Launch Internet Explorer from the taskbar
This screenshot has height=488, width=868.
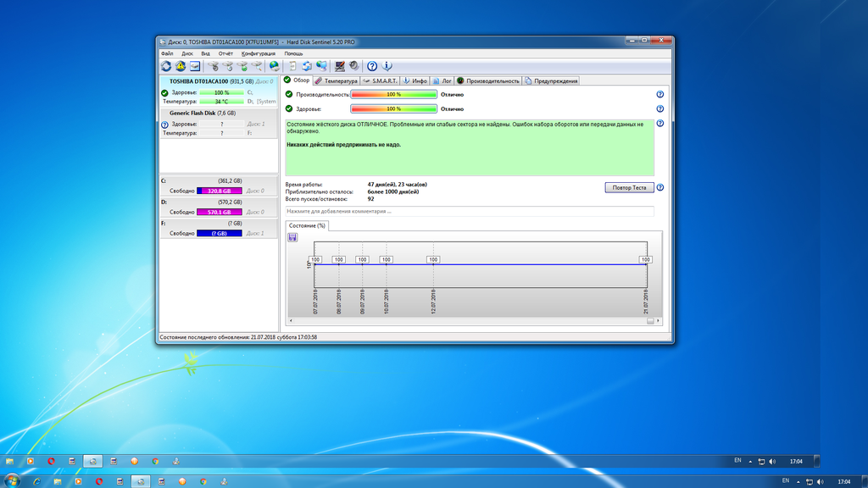click(x=36, y=481)
